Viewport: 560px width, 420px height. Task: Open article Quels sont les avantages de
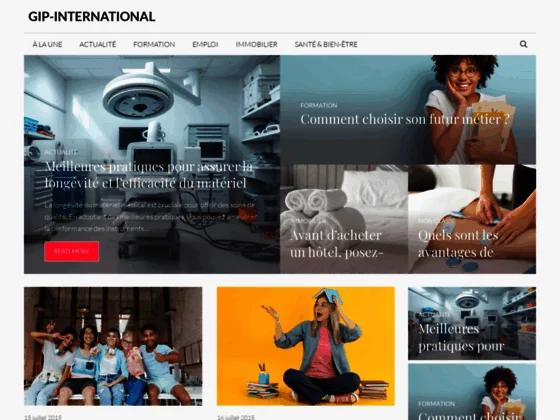(458, 244)
